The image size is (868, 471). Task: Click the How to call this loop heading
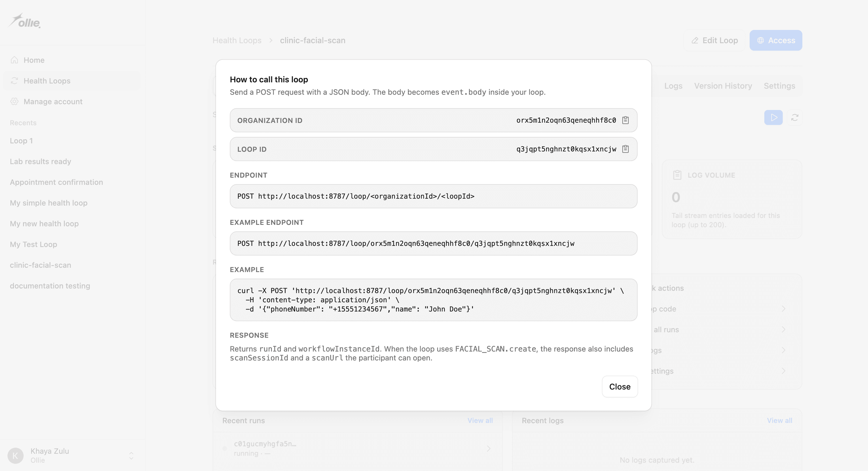point(269,79)
